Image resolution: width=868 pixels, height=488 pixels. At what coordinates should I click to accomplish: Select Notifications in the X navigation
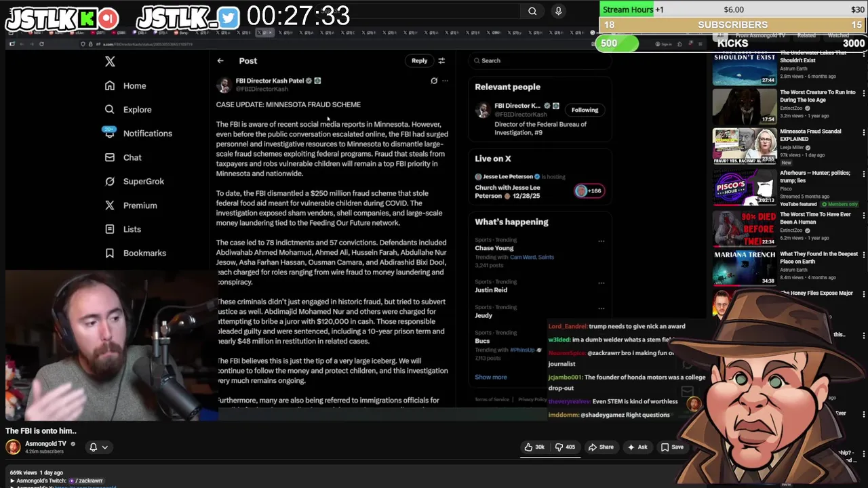coord(147,134)
